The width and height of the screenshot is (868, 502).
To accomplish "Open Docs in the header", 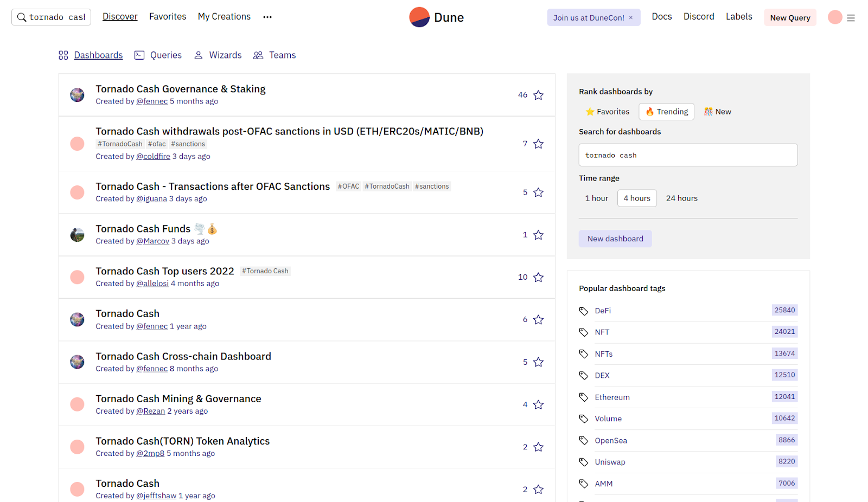I will [662, 17].
